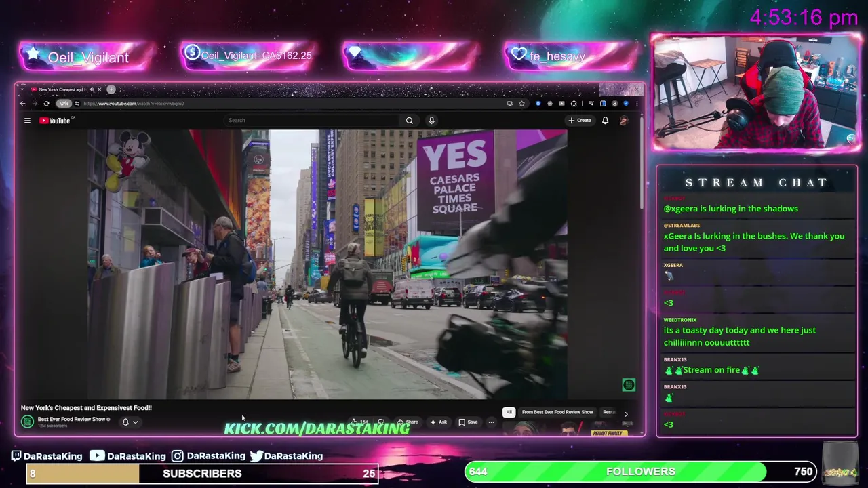Save the video with the Save button
The image size is (868, 488).
468,422
